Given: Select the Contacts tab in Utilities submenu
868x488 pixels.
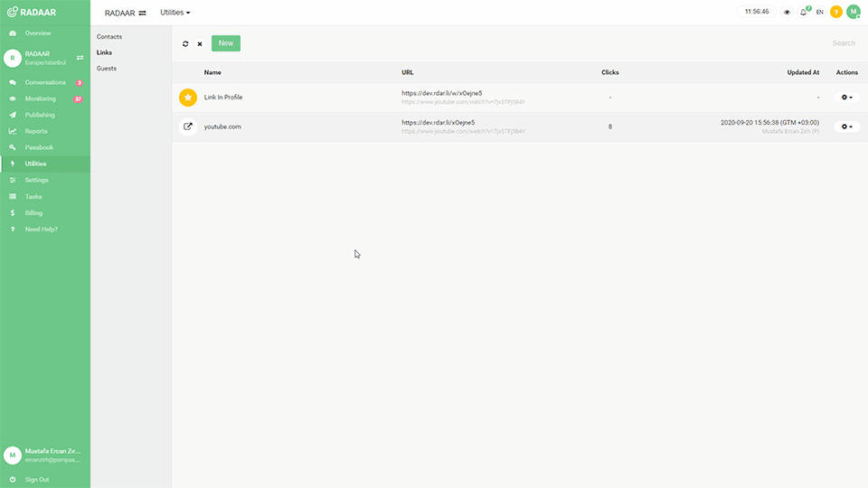Looking at the screenshot, I should [x=109, y=37].
